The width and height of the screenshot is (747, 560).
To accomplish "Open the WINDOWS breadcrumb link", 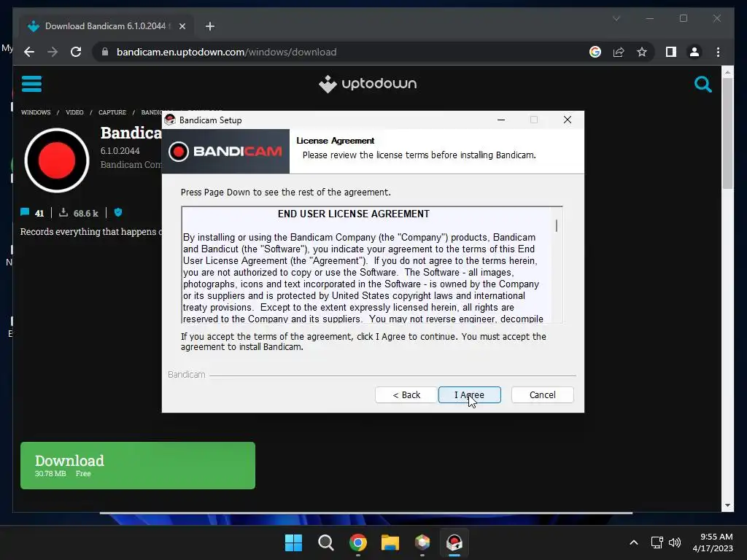I will pos(36,112).
